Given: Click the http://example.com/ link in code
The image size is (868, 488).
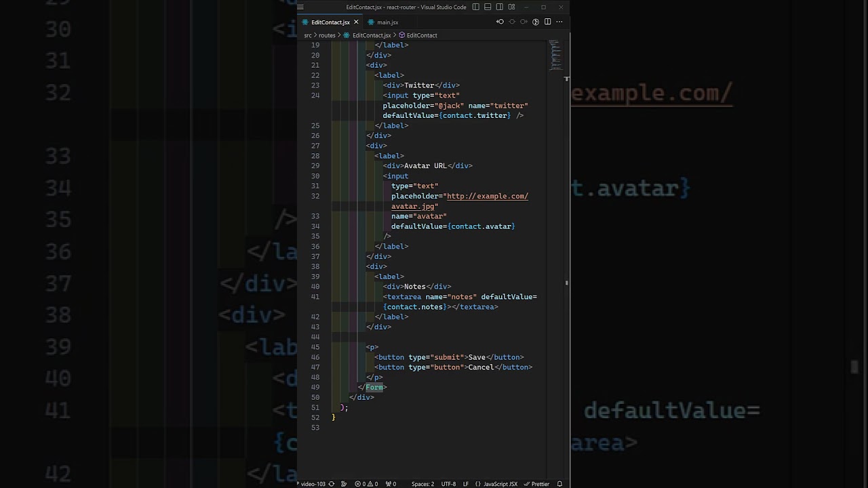Looking at the screenshot, I should [487, 196].
